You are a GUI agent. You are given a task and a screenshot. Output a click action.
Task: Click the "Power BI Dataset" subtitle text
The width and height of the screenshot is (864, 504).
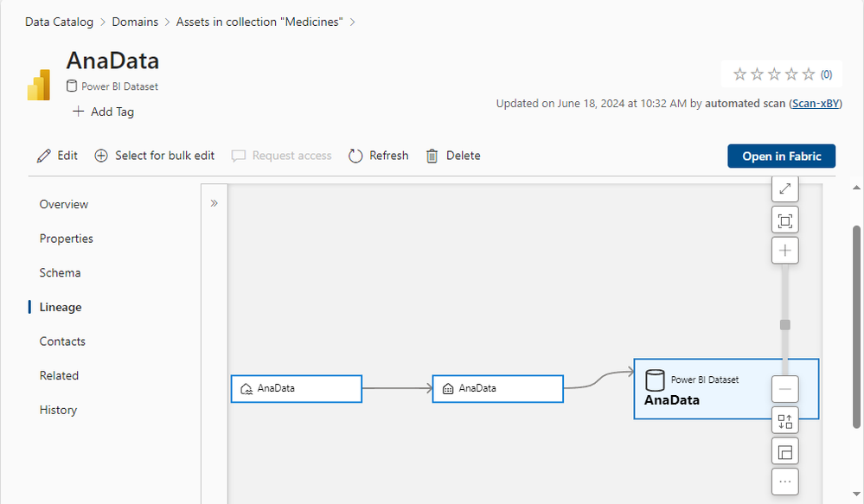pyautogui.click(x=119, y=86)
